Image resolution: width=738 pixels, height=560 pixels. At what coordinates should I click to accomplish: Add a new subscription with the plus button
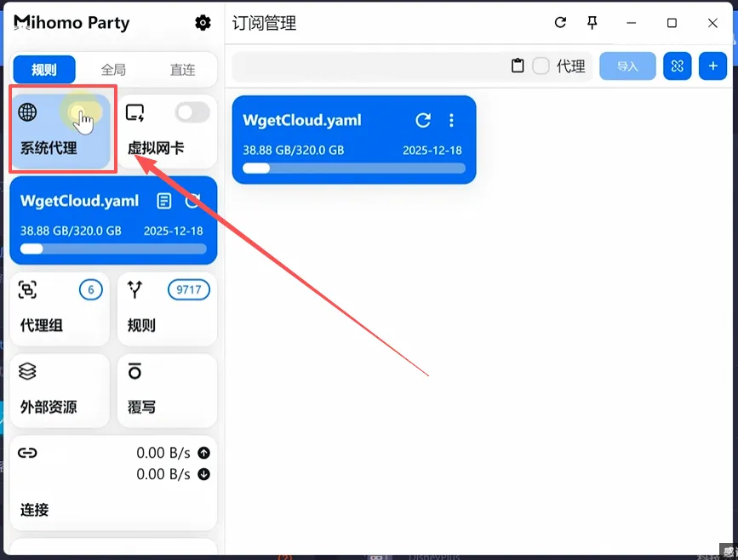712,66
